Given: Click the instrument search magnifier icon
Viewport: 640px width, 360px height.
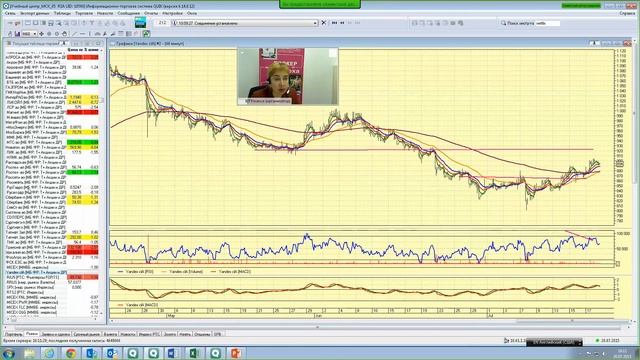Looking at the screenshot, I should click(503, 23).
